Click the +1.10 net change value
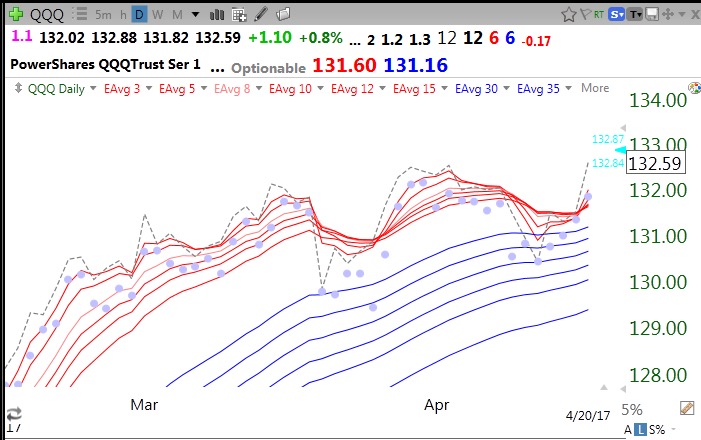The height and width of the screenshot is (440, 701). (270, 38)
